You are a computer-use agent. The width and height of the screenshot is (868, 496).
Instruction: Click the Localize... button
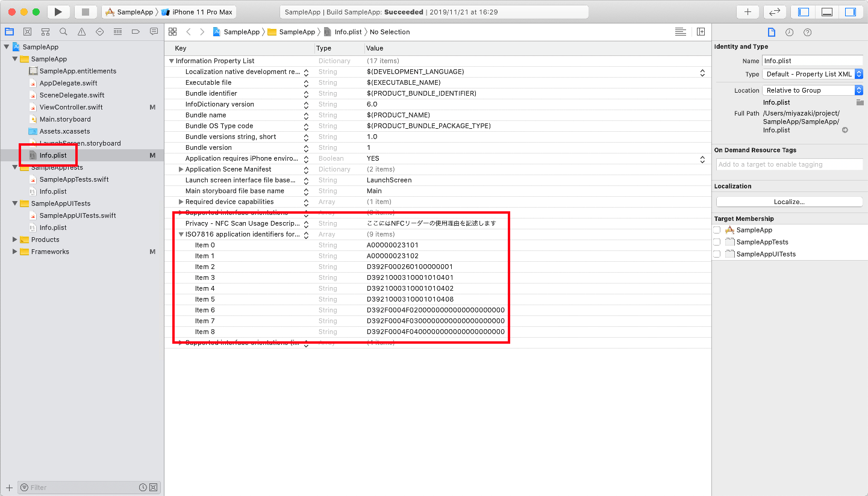pyautogui.click(x=789, y=202)
